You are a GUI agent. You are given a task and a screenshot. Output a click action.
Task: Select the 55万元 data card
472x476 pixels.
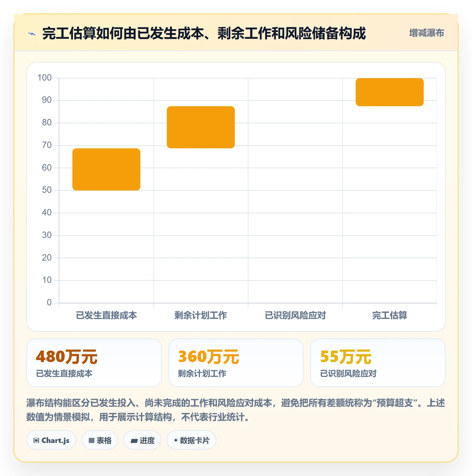[x=378, y=363]
